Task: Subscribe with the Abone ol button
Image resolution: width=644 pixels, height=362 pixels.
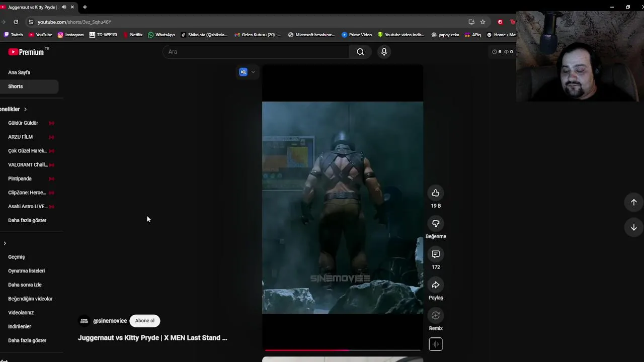Action: pos(145,321)
